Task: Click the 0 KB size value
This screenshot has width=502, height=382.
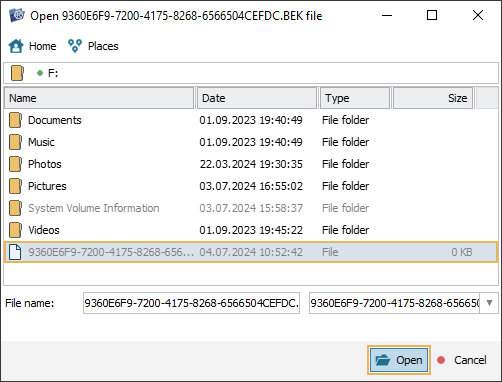Action: coord(462,252)
